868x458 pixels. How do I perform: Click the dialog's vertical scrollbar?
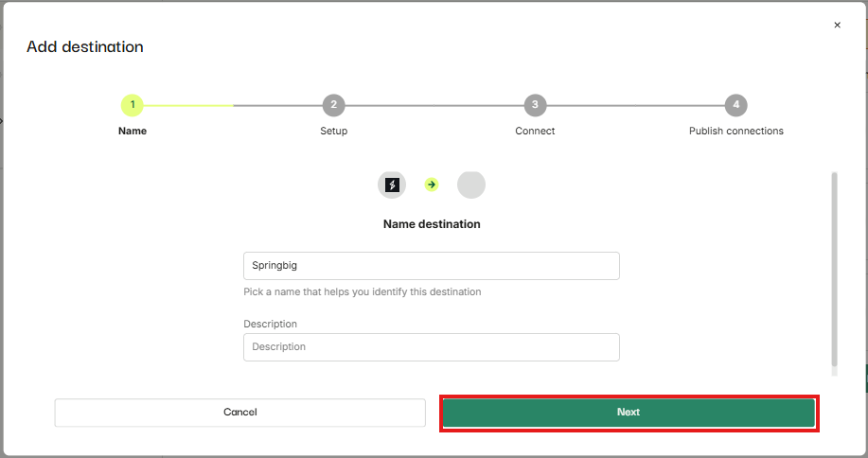(x=834, y=270)
